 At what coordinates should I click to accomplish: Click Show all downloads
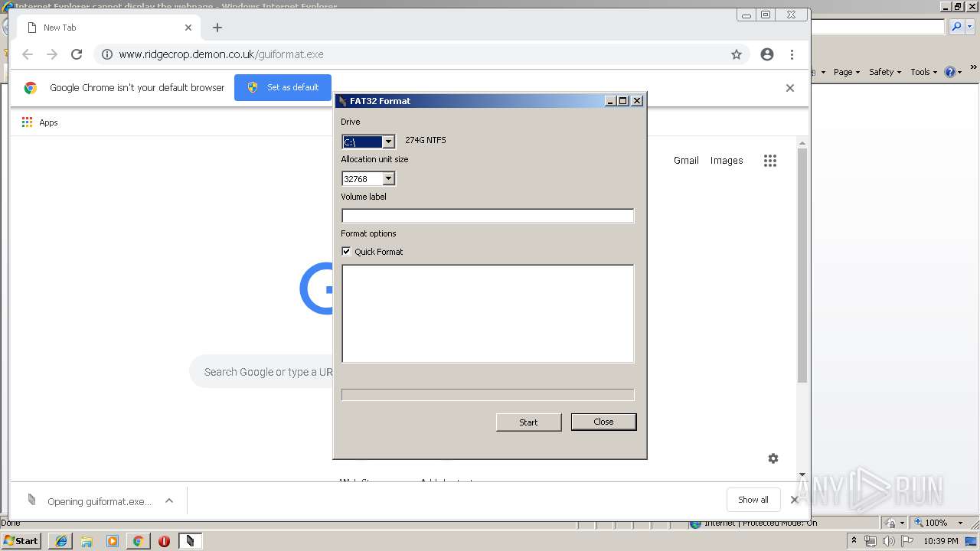pyautogui.click(x=753, y=500)
